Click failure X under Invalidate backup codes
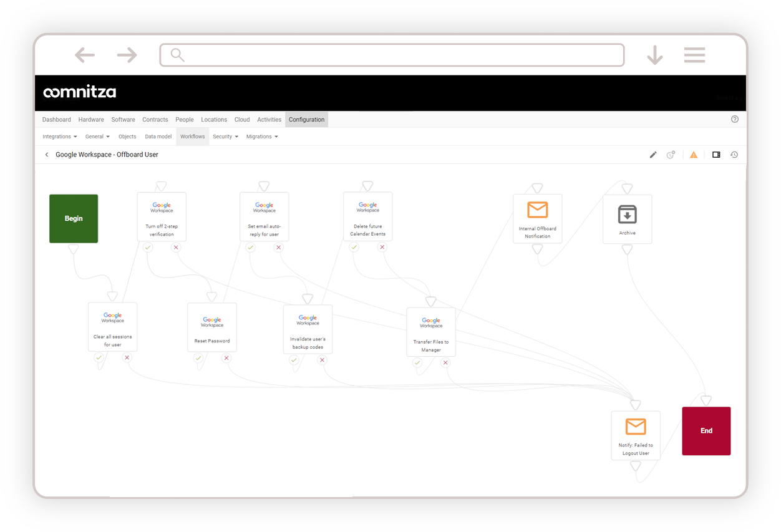 pos(323,360)
